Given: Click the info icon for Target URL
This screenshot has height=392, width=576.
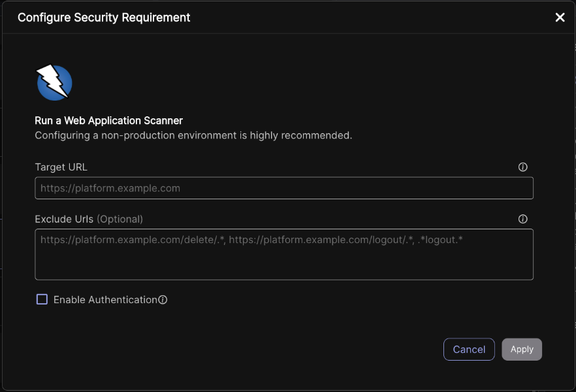Looking at the screenshot, I should [x=522, y=167].
